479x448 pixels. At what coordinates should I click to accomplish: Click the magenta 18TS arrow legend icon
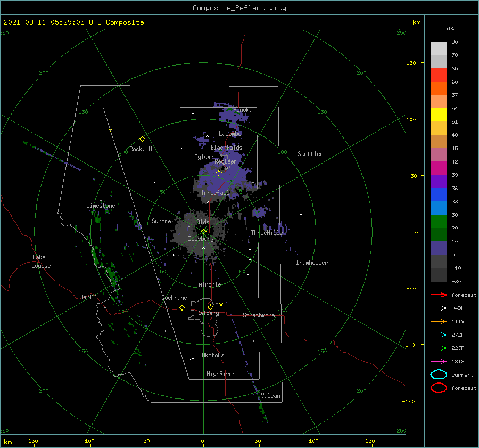(x=439, y=362)
